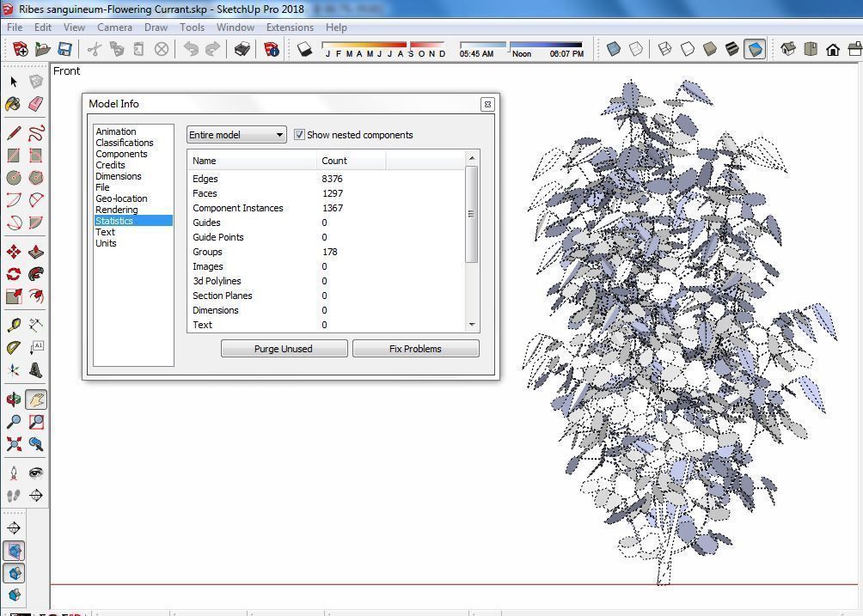This screenshot has height=616, width=863.
Task: Select the Move tool
Action: click(14, 252)
